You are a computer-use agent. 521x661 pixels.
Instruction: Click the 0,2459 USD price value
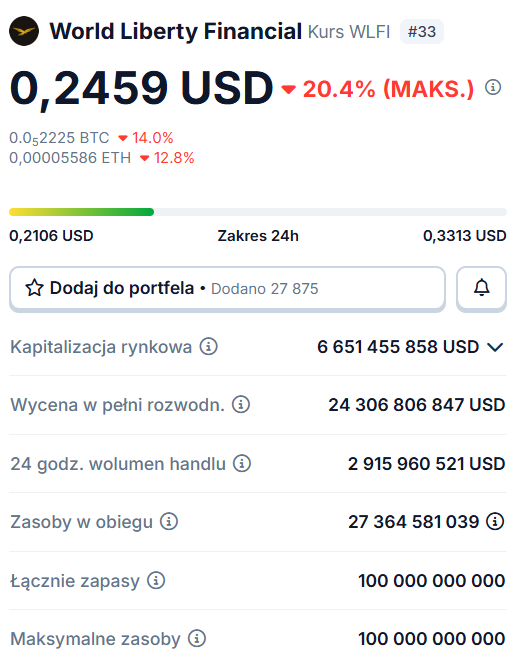[142, 88]
